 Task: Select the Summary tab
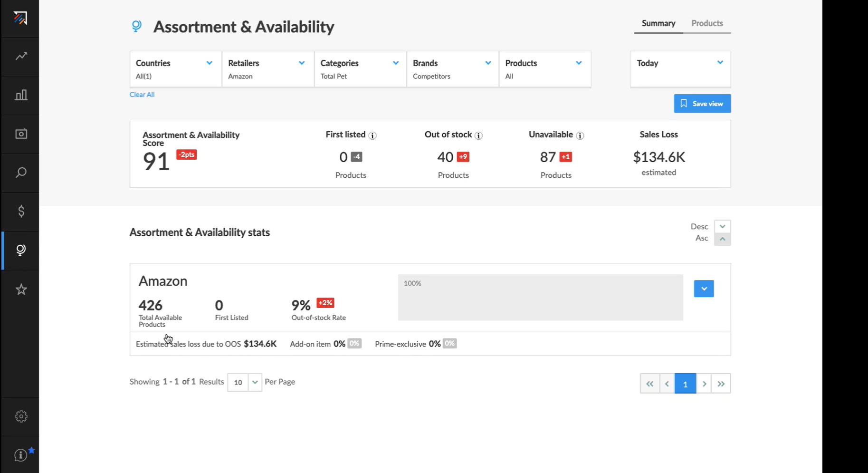coord(658,23)
